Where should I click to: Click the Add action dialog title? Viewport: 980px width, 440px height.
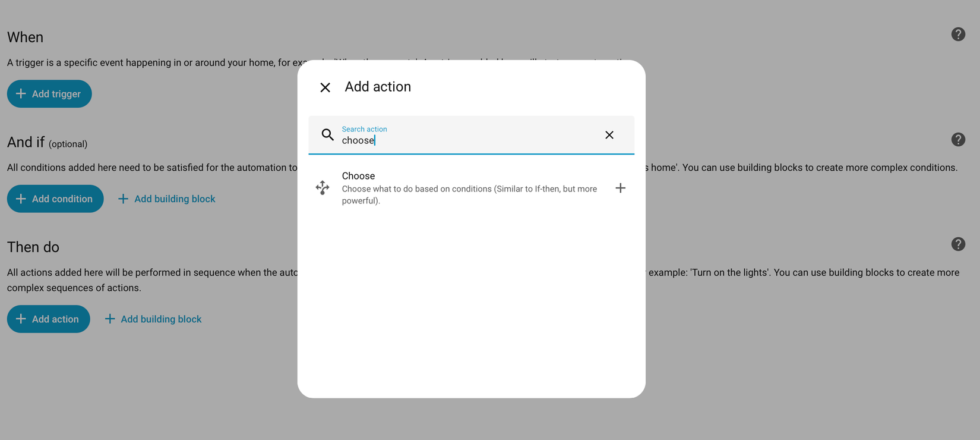click(x=378, y=87)
